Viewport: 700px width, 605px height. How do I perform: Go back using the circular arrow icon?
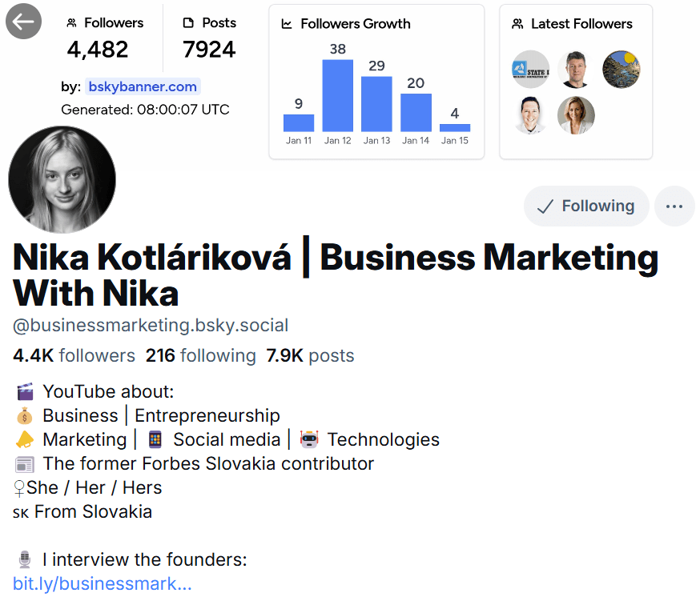(23, 21)
